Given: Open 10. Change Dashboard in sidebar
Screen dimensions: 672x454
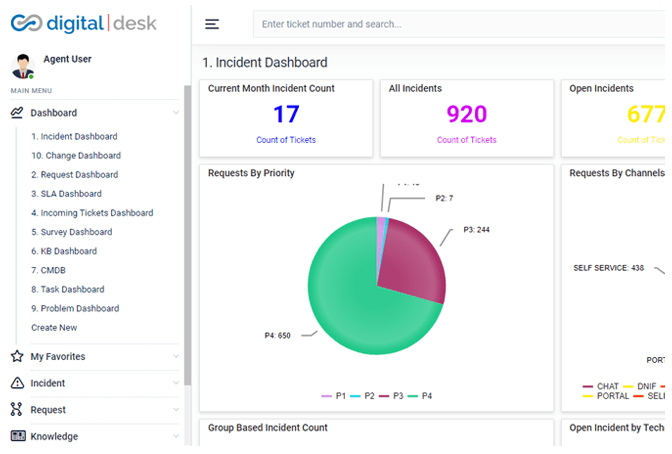Looking at the screenshot, I should pyautogui.click(x=76, y=156).
